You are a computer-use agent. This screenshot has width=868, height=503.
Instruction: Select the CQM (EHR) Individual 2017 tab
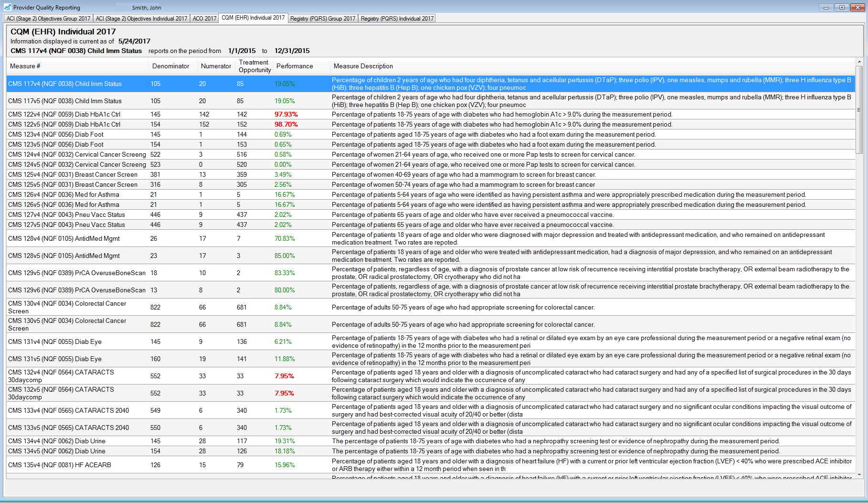click(253, 18)
